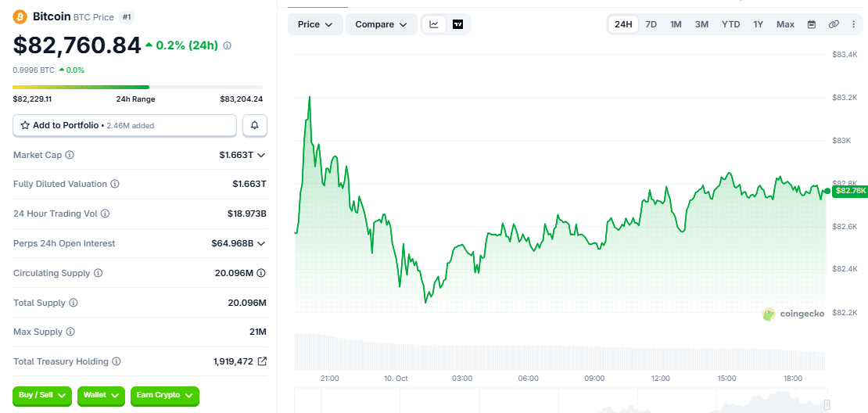Open the Earn Crypto dropdown
The width and height of the screenshot is (868, 413).
click(164, 395)
